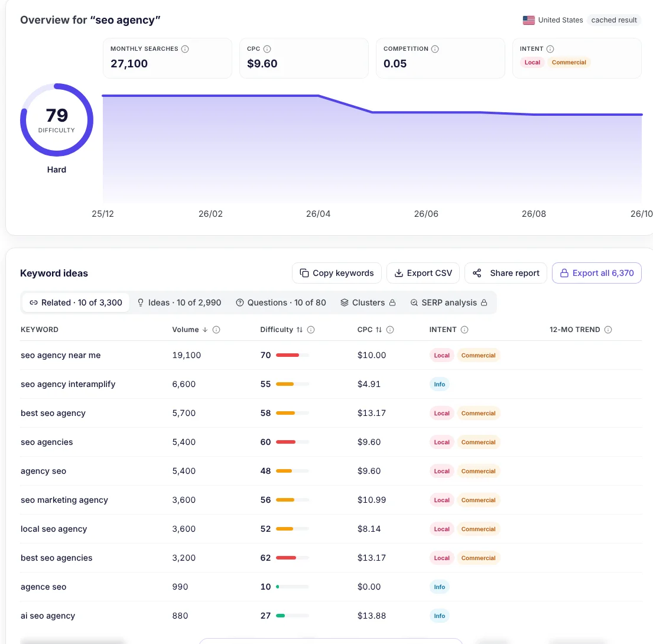This screenshot has width=653, height=644.
Task: Click the $13.88 CPC value
Action: 372,616
